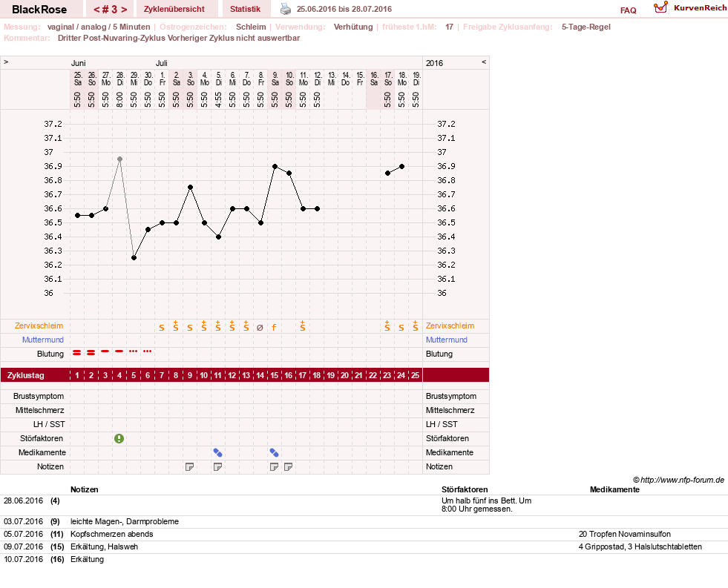
Task: Select cycle day 19 in the Zyklustag bar
Action: pyautogui.click(x=330, y=375)
